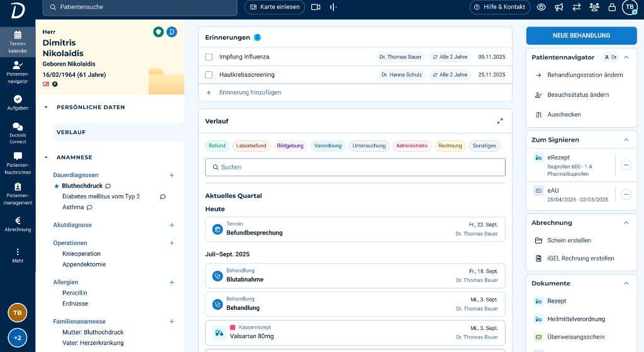Expand the Verlauf panel to fullscreen
Screen dimensions: 644x352
tap(500, 121)
